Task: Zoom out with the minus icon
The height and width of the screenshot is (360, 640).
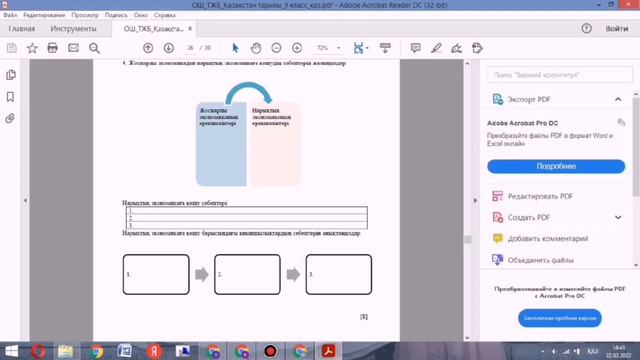Action: [276, 48]
